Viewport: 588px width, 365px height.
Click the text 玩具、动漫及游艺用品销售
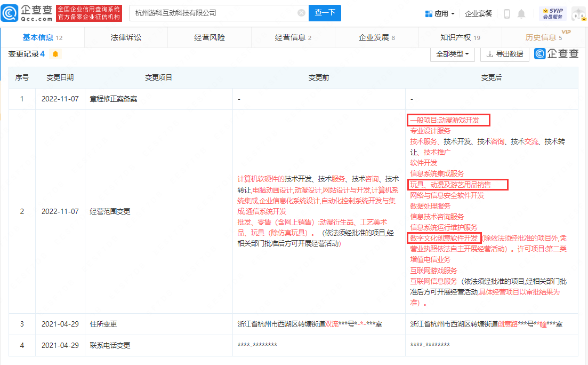(x=450, y=185)
